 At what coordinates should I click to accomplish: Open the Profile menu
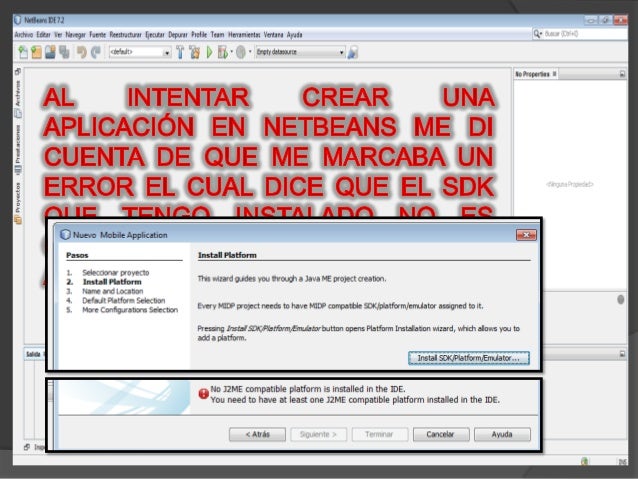tap(199, 35)
